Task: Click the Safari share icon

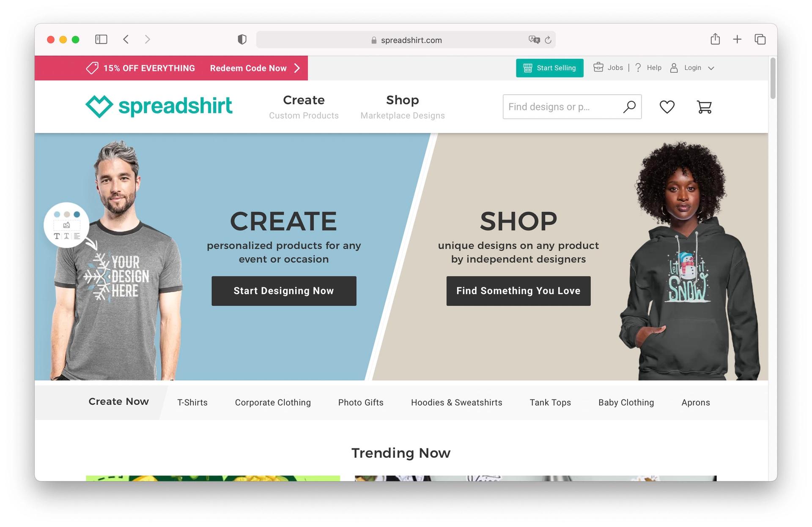Action: click(715, 39)
